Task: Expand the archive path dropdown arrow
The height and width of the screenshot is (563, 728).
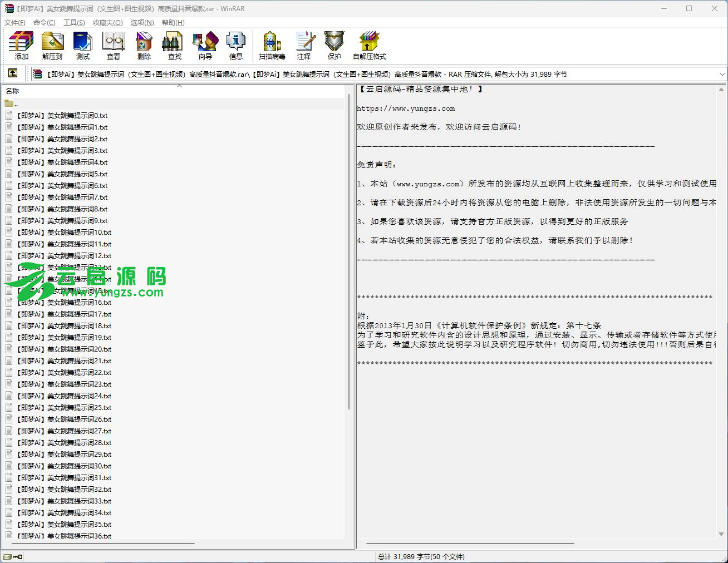Action: pos(722,74)
